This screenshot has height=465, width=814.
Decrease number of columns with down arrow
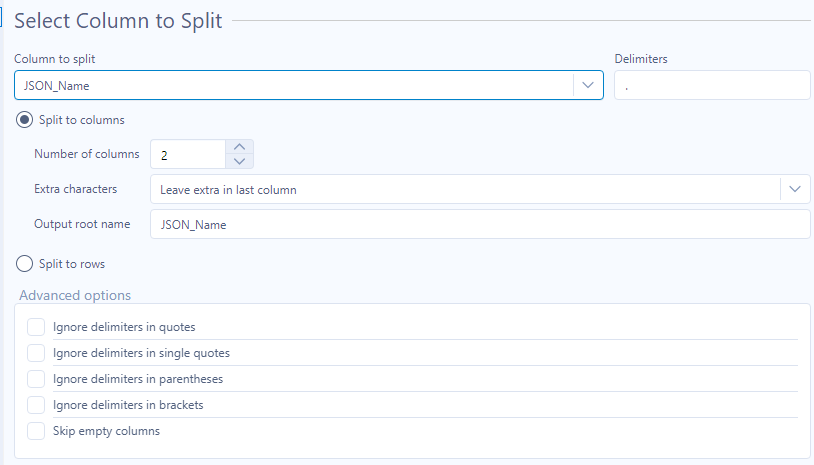(239, 161)
